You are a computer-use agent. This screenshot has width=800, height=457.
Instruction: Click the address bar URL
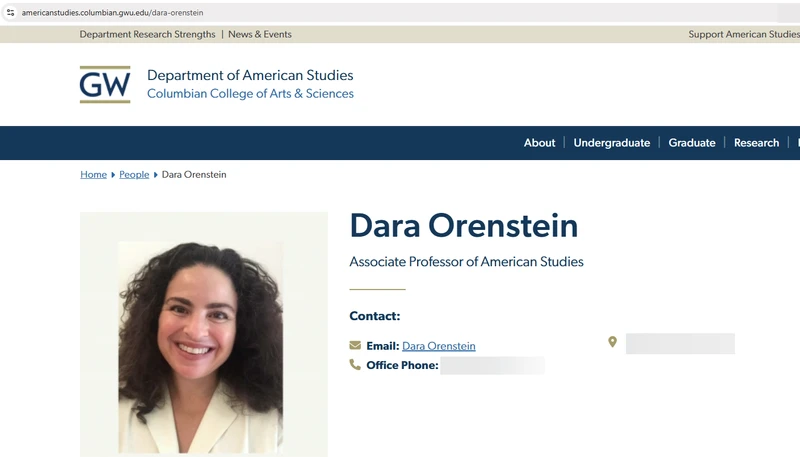[x=112, y=12]
